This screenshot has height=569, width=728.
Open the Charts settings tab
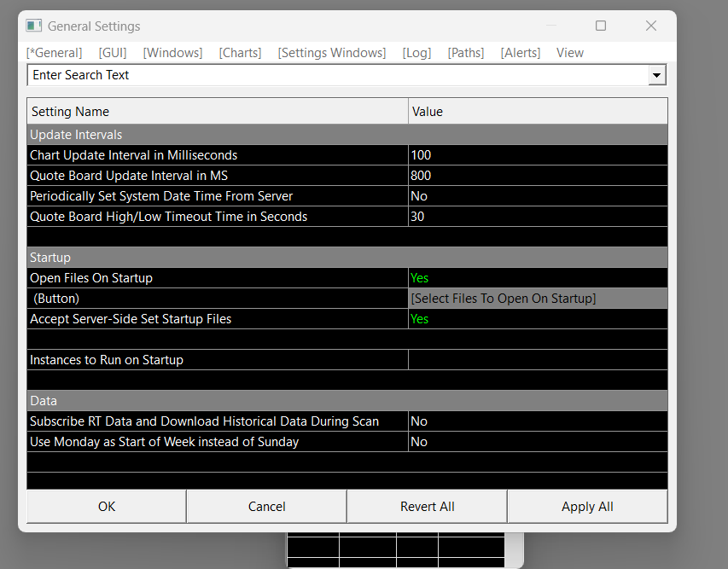240,53
